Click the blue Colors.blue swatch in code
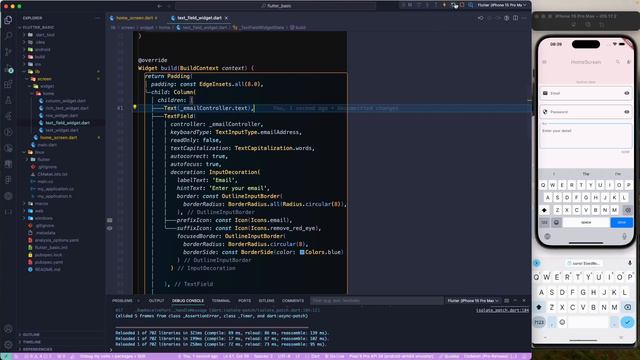This screenshot has height=360, width=640. point(302,252)
